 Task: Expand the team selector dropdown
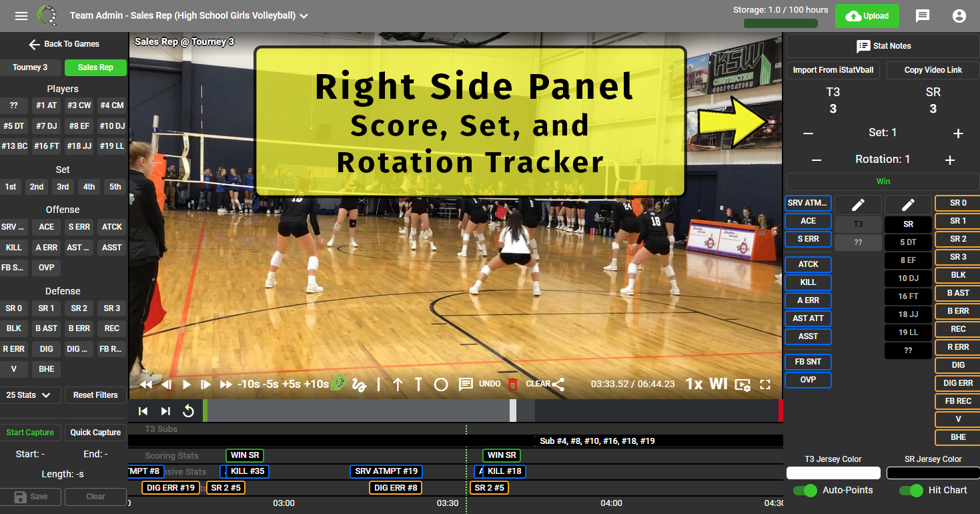[x=304, y=16]
